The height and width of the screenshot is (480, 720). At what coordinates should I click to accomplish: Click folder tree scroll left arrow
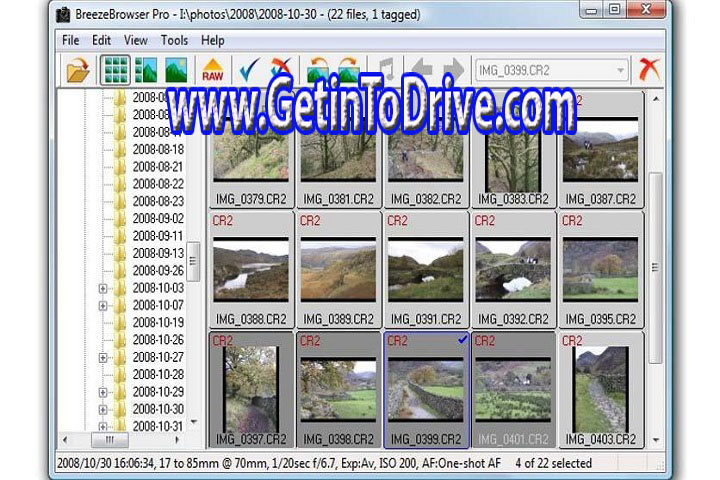(x=65, y=440)
